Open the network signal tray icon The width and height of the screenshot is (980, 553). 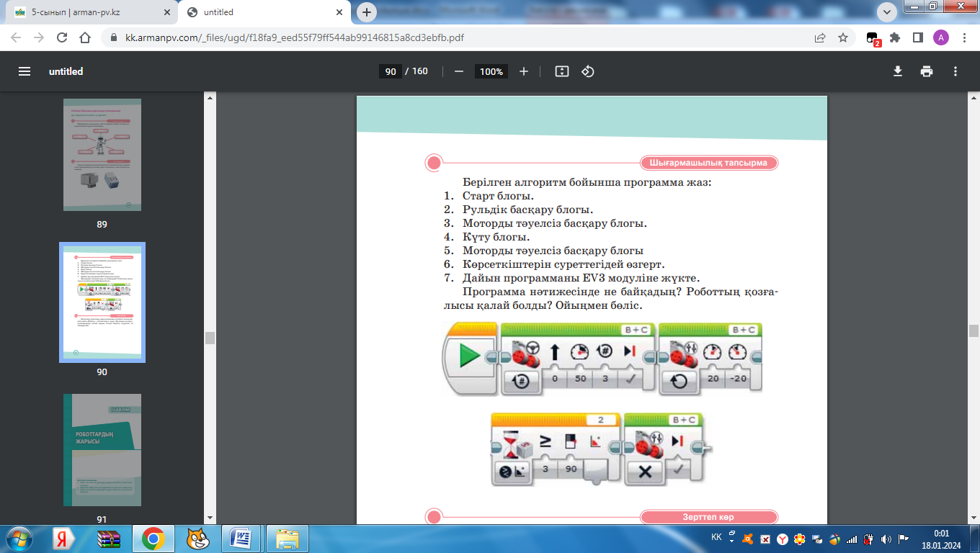point(852,539)
